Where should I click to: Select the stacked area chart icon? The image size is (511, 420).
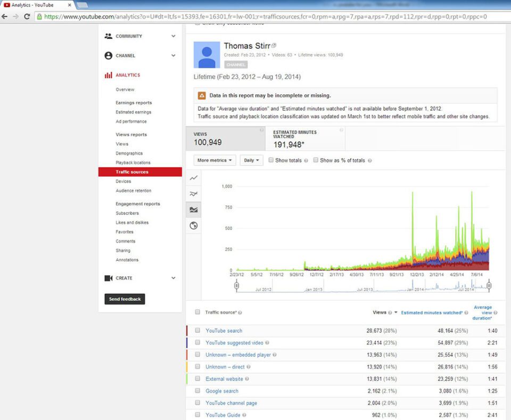tap(194, 210)
